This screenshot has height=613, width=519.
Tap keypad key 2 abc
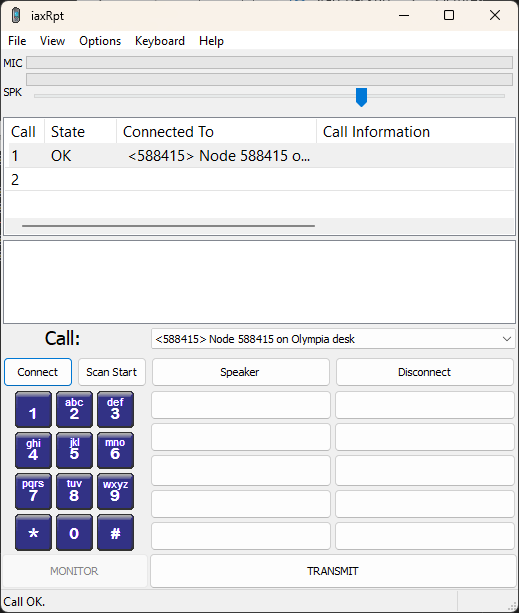tap(74, 409)
